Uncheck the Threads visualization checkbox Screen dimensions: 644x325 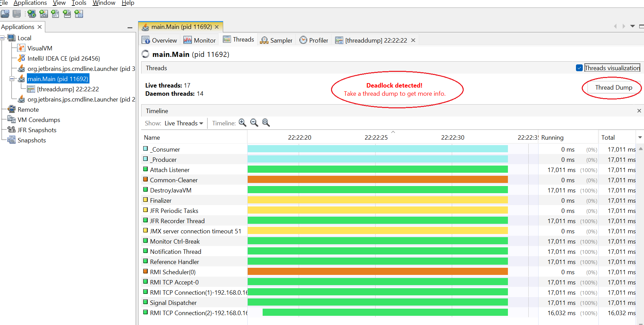coord(579,68)
